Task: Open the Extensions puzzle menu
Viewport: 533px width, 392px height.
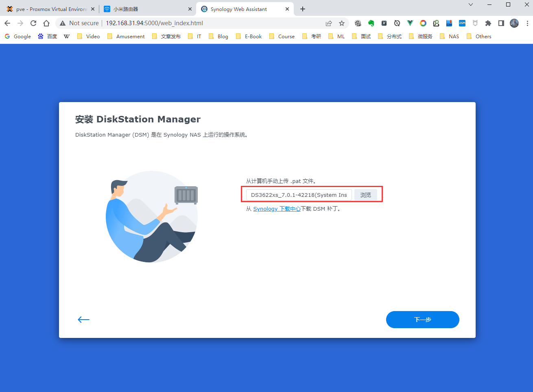Action: pyautogui.click(x=488, y=23)
